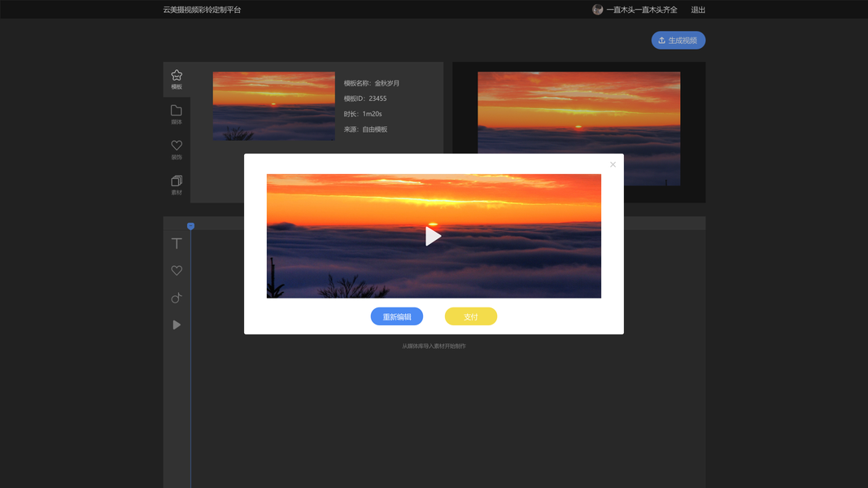Viewport: 868px width, 488px height.
Task: Play the video in the preview dialog
Action: [434, 236]
